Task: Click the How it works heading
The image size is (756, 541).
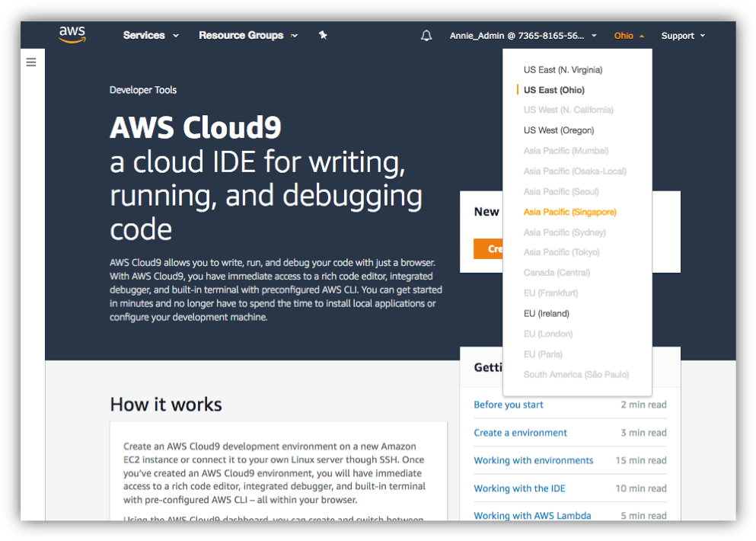Action: tap(166, 405)
